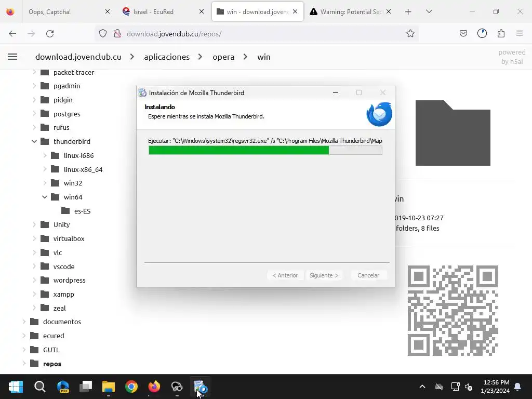
Task: Open the rufus folder
Action: point(61,128)
